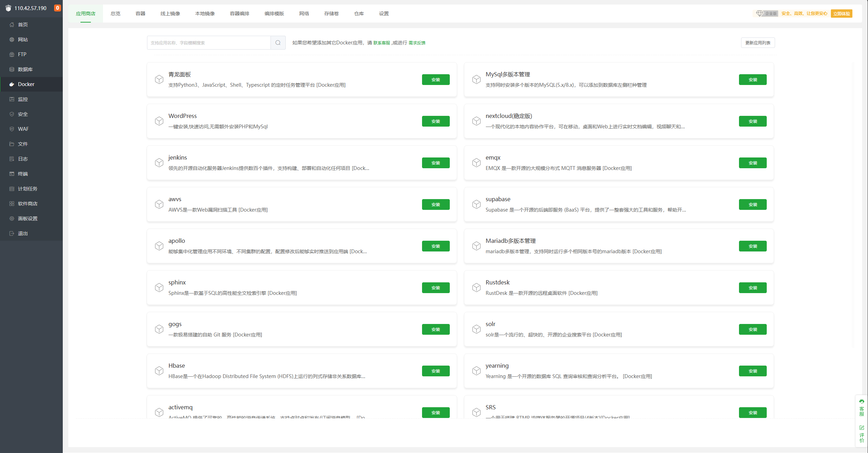Viewport: 868px width, 453px height.
Task: Click the 客服 customer service floating icon
Action: tap(862, 408)
